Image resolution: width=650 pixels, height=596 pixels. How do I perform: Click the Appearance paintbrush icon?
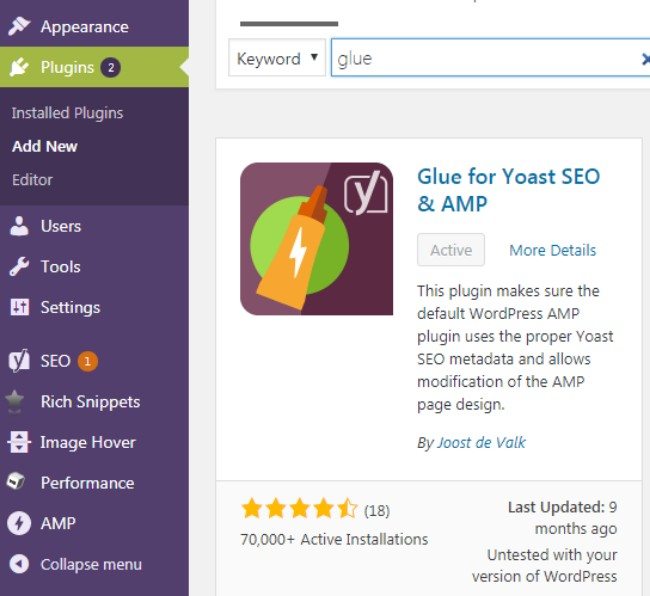pyautogui.click(x=19, y=26)
